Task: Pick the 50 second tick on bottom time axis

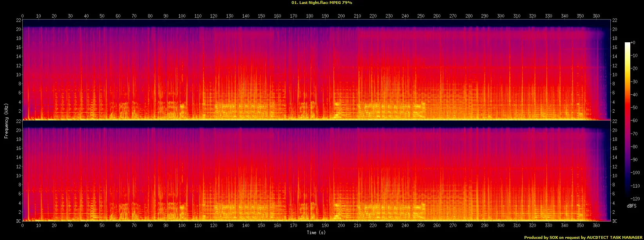Action: pos(102,225)
